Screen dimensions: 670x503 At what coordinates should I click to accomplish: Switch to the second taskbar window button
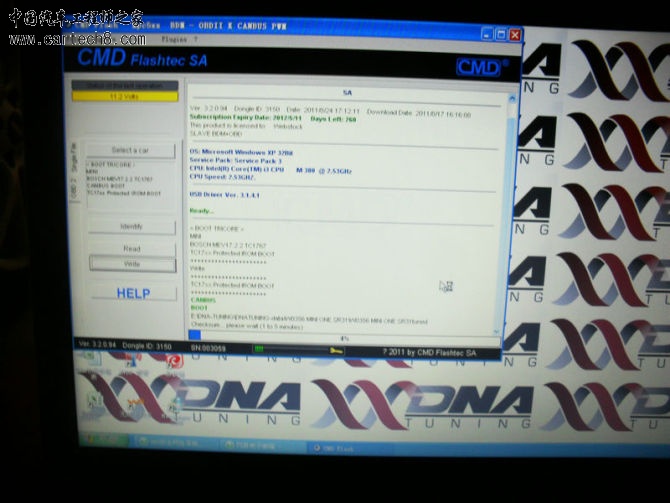264,445
